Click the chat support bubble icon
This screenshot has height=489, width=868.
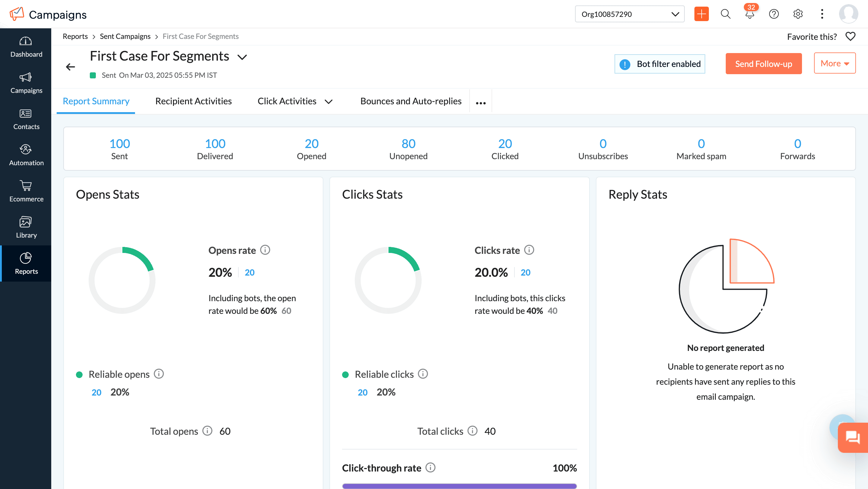[x=853, y=437]
